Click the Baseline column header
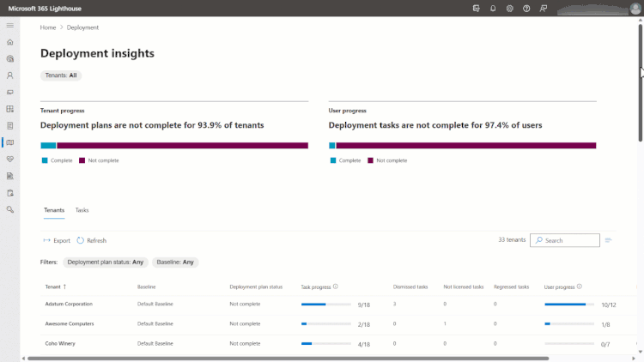 (146, 287)
